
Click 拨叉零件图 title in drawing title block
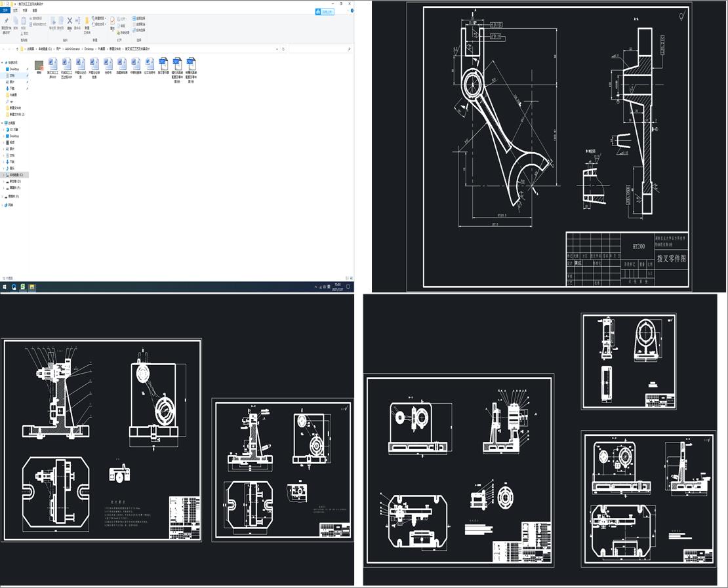pyautogui.click(x=671, y=258)
